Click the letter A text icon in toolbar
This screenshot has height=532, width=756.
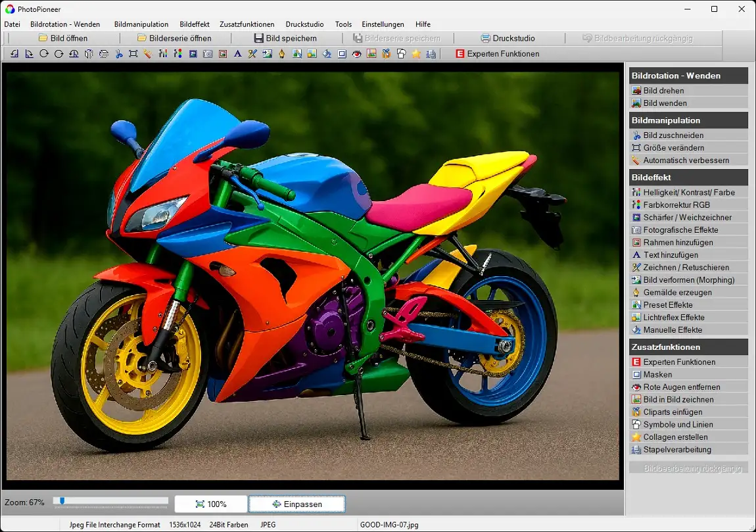(237, 54)
